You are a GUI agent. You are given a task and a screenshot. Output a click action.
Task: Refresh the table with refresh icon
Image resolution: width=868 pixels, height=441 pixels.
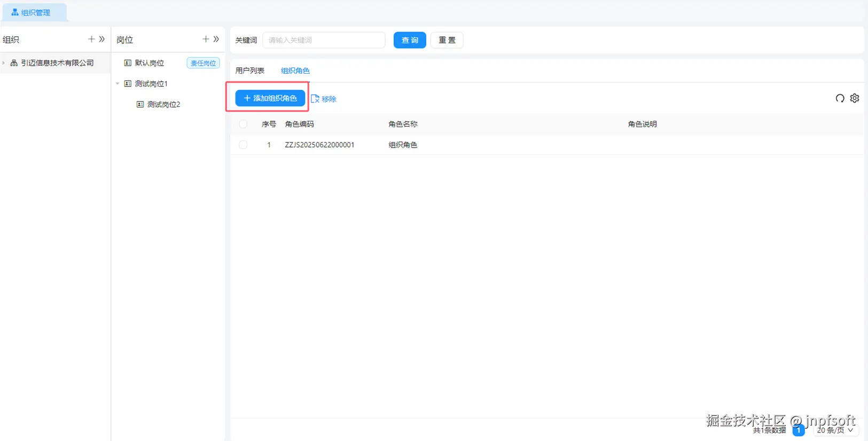(x=840, y=98)
